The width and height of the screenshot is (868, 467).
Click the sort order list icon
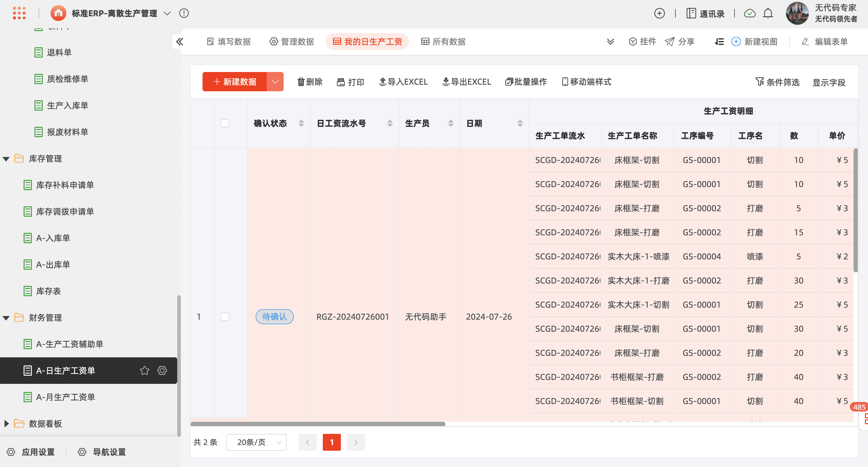point(719,42)
